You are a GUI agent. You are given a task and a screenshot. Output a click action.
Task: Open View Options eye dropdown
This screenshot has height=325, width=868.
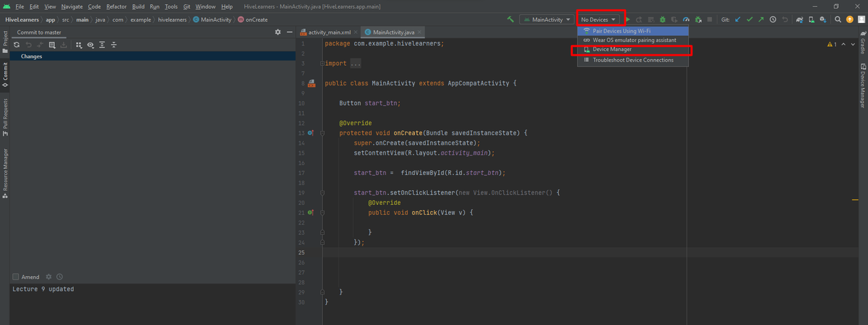click(90, 45)
